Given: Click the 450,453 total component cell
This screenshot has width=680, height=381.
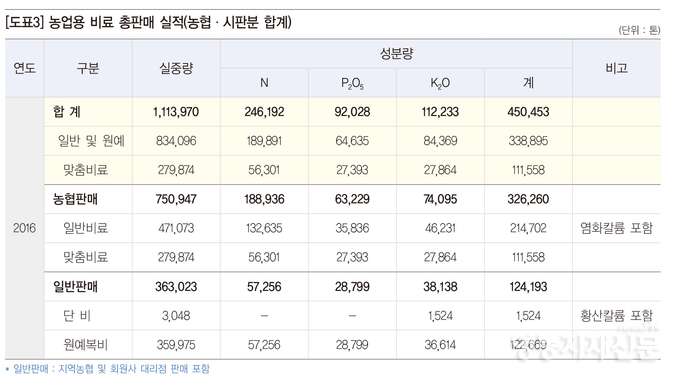Looking at the screenshot, I should pyautogui.click(x=528, y=112).
